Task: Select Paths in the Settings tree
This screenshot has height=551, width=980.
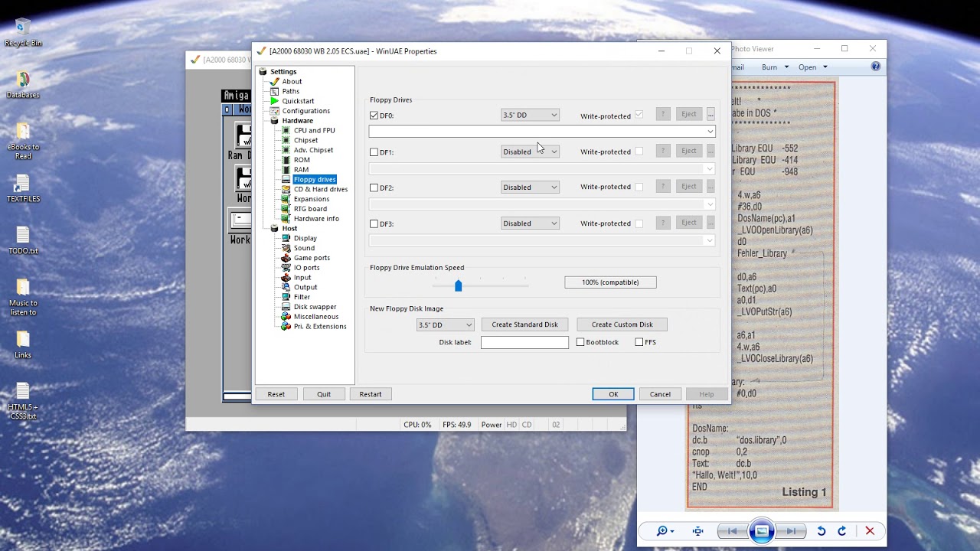Action: pyautogui.click(x=290, y=91)
